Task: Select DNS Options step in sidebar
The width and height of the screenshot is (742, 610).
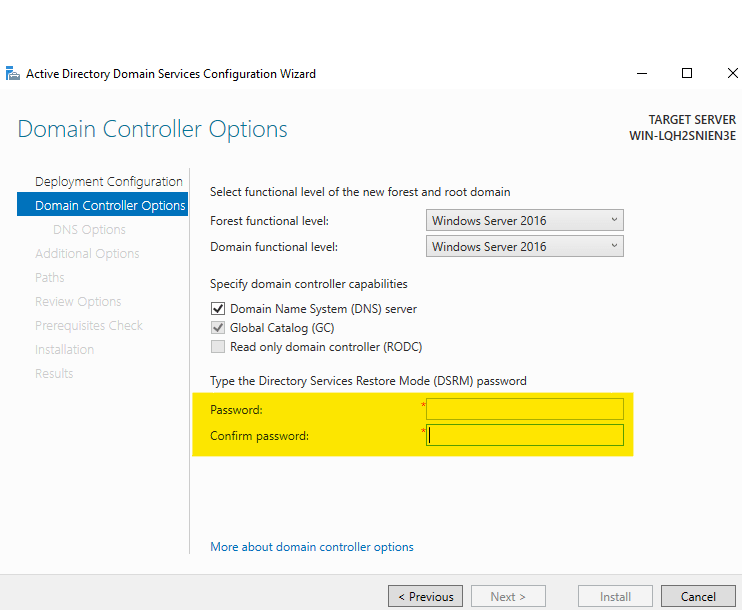Action: [89, 230]
